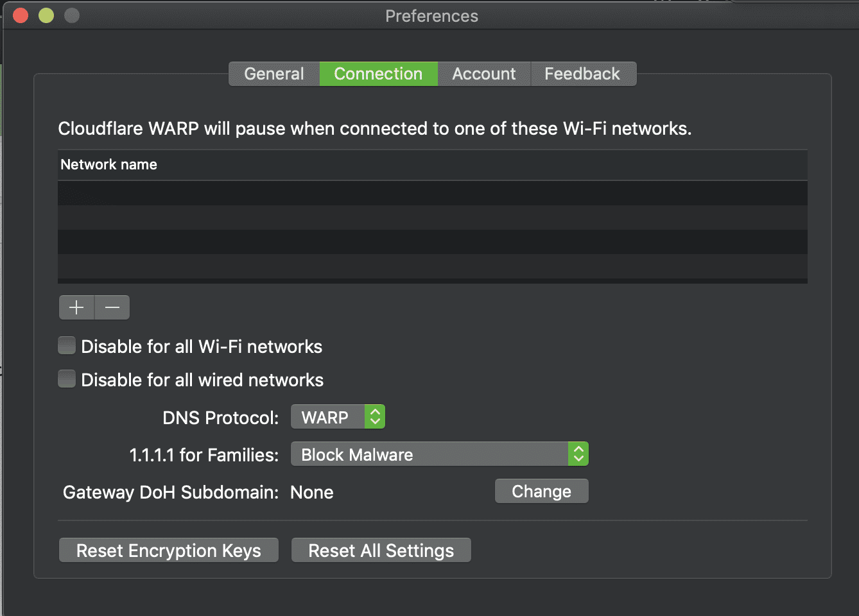Toggle Disable for all wired networks
This screenshot has width=859, height=616.
[x=67, y=379]
